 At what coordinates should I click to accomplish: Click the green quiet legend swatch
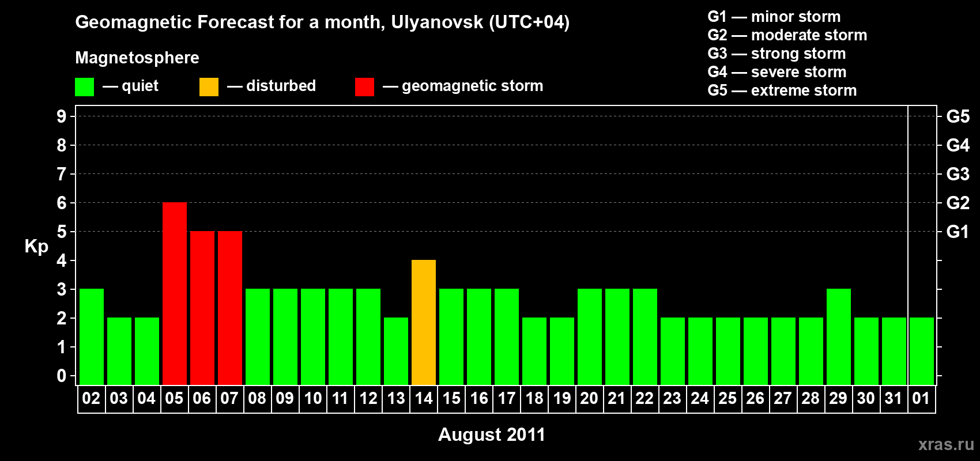pos(84,87)
